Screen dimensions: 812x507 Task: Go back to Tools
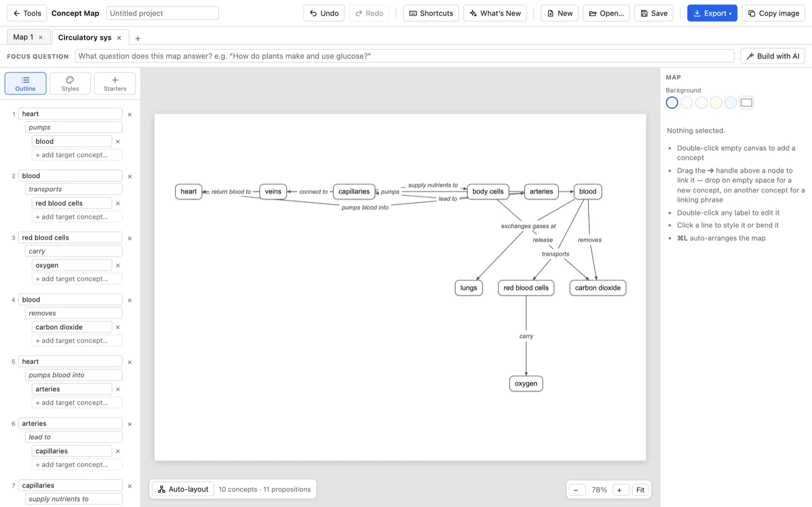[27, 13]
